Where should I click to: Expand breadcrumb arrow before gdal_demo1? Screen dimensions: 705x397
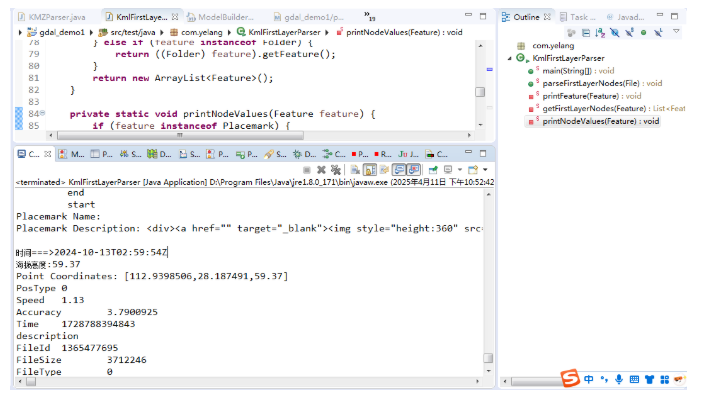pyautogui.click(x=20, y=32)
